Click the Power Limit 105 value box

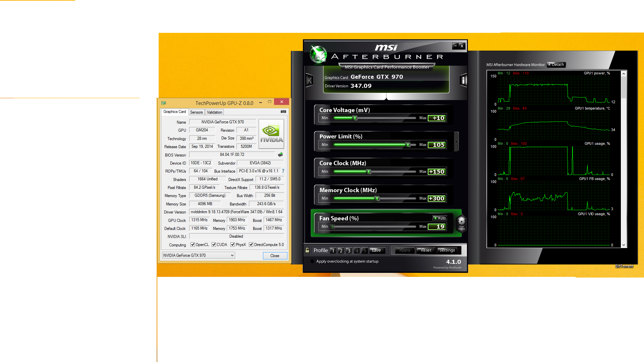(437, 145)
